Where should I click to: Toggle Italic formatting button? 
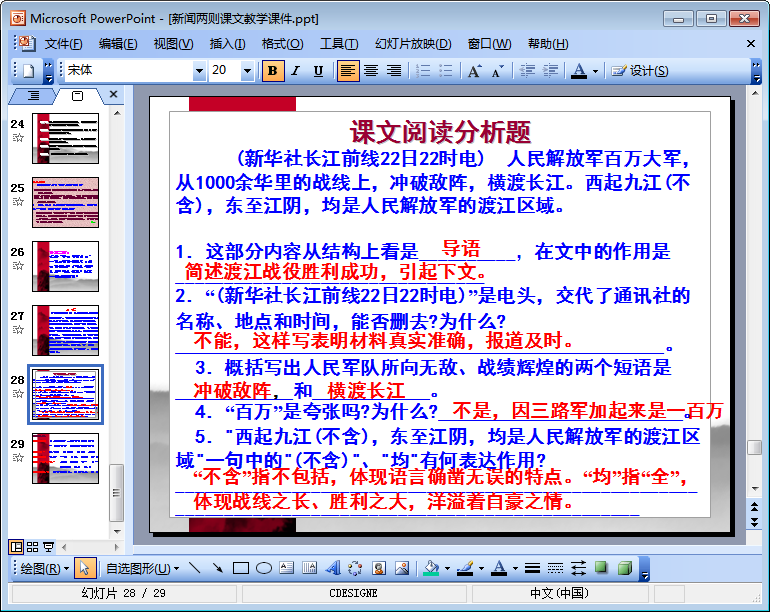295,71
